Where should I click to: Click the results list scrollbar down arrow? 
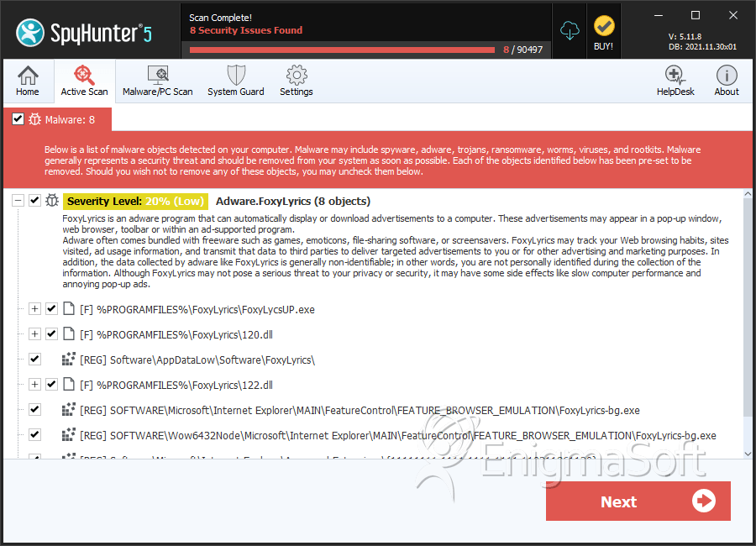click(748, 454)
